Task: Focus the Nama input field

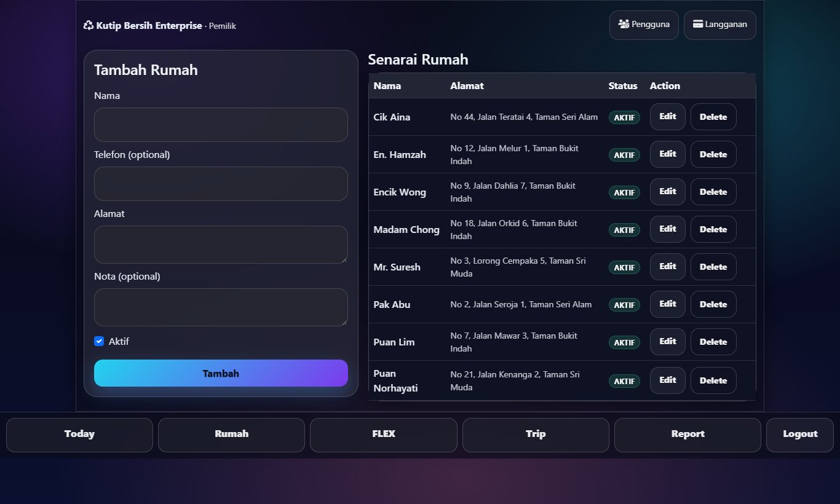Action: [x=221, y=125]
